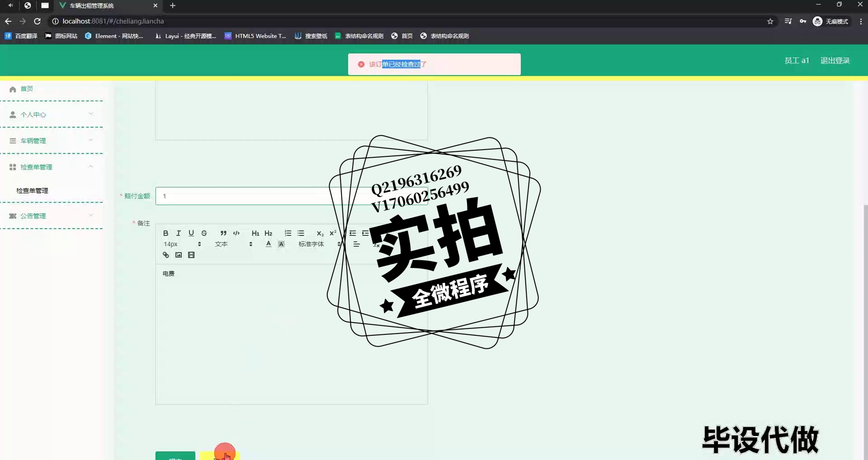Open the Element bookmark
This screenshot has width=868, height=460.
[114, 36]
